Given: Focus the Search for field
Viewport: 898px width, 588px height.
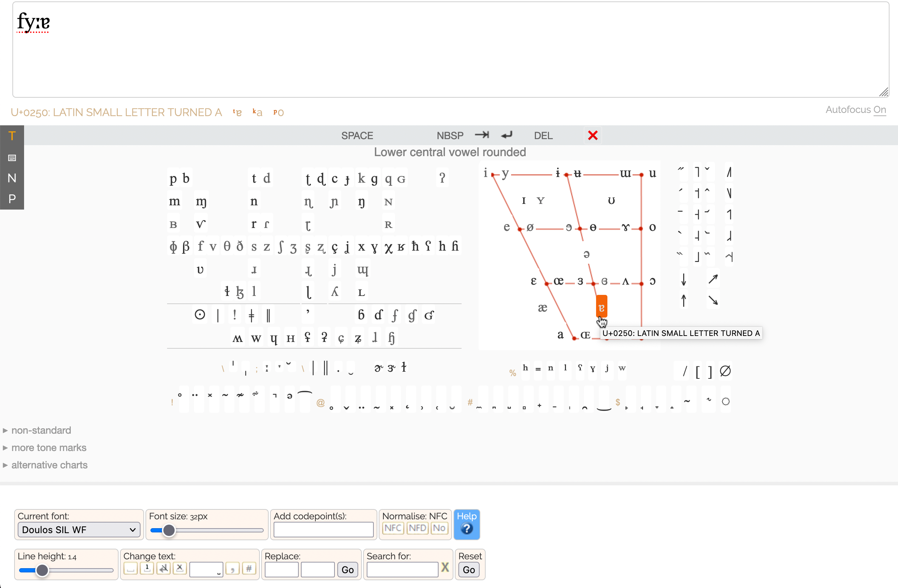Looking at the screenshot, I should (x=402, y=570).
